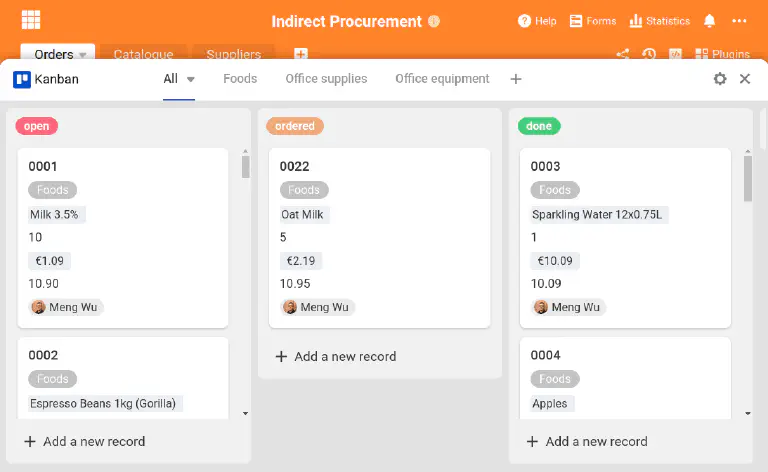
Task: Show notifications via the bell icon
Action: pos(709,21)
